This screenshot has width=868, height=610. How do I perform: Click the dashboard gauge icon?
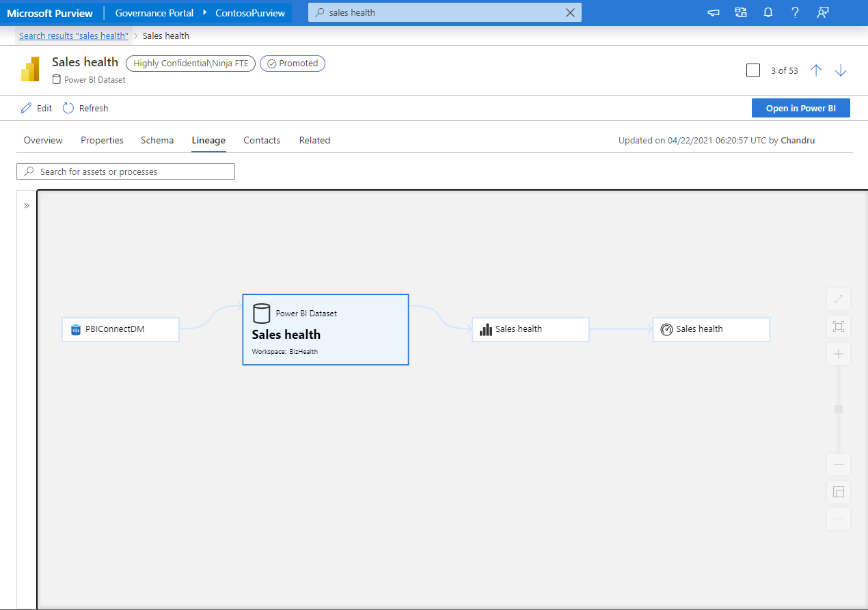pyautogui.click(x=667, y=330)
